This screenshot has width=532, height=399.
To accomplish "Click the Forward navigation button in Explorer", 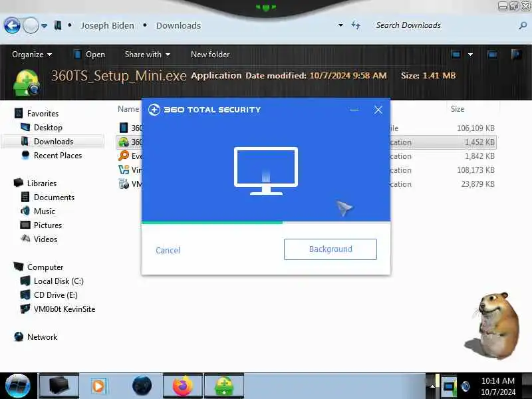I will pos(31,25).
